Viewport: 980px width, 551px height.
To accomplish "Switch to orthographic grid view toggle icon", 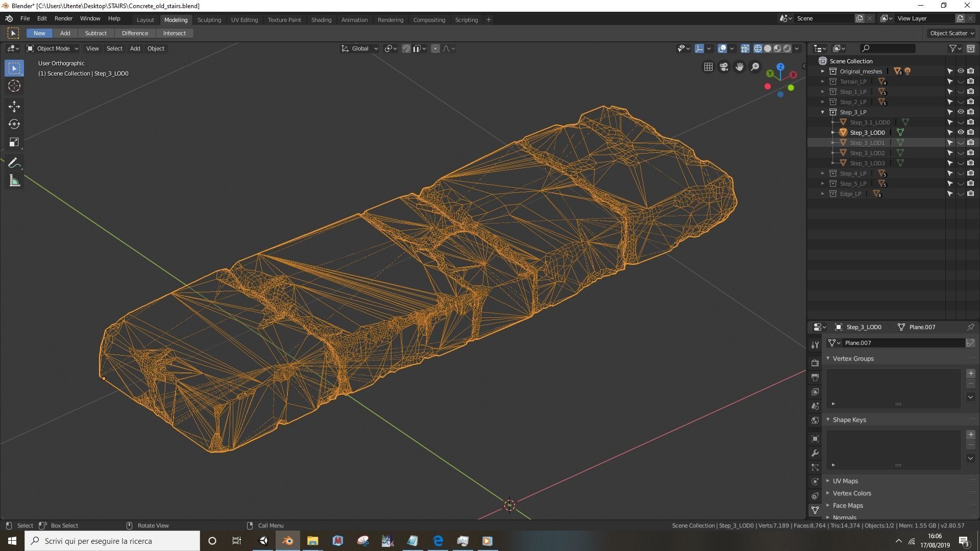I will pos(708,67).
